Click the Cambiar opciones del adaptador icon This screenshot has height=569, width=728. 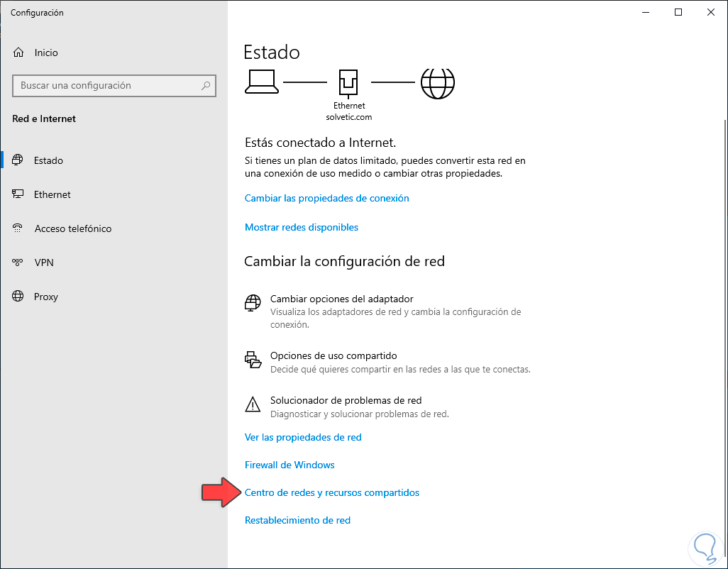(253, 303)
